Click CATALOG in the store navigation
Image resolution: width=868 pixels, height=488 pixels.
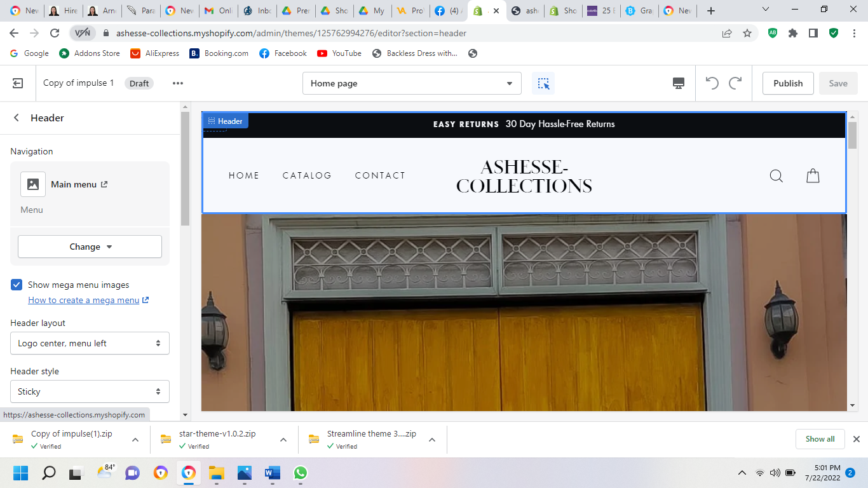click(x=307, y=175)
